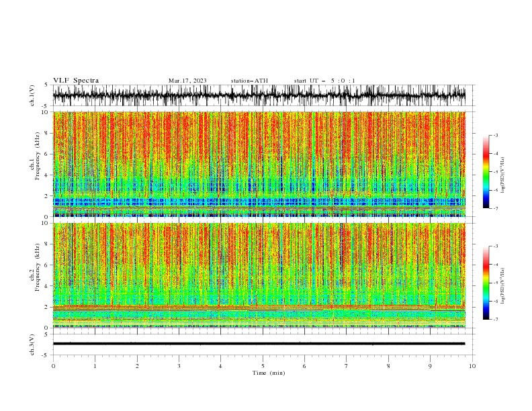Click the ch.1 spectrogram plot
532x411 pixels.
[x=259, y=164]
